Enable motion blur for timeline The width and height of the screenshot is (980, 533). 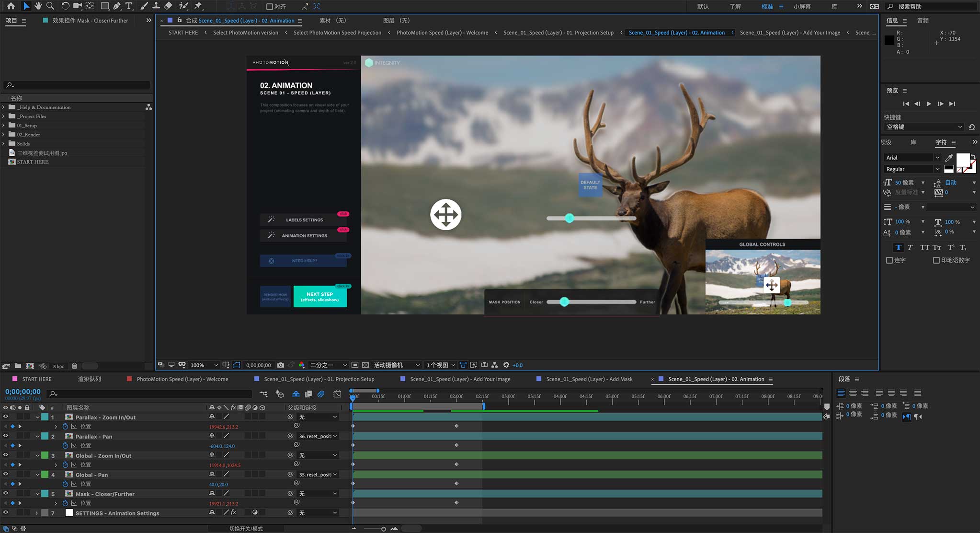coord(321,394)
